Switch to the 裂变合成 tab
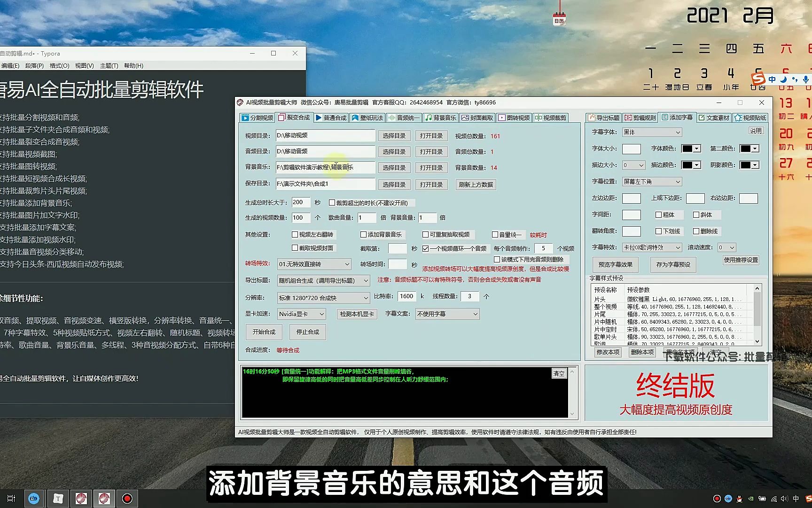This screenshot has width=812, height=508. click(x=294, y=118)
